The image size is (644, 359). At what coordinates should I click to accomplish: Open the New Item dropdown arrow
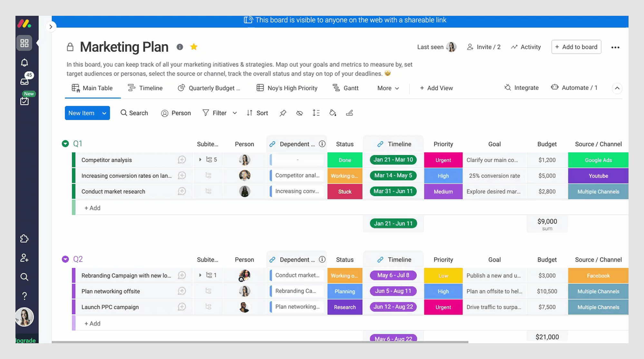coord(104,113)
